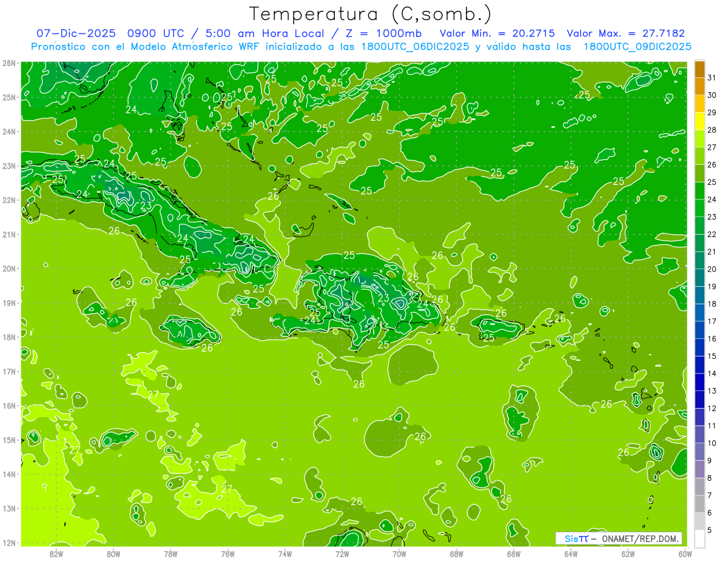Click the '22N' latitude label
This screenshot has width=728, height=562.
(9, 200)
